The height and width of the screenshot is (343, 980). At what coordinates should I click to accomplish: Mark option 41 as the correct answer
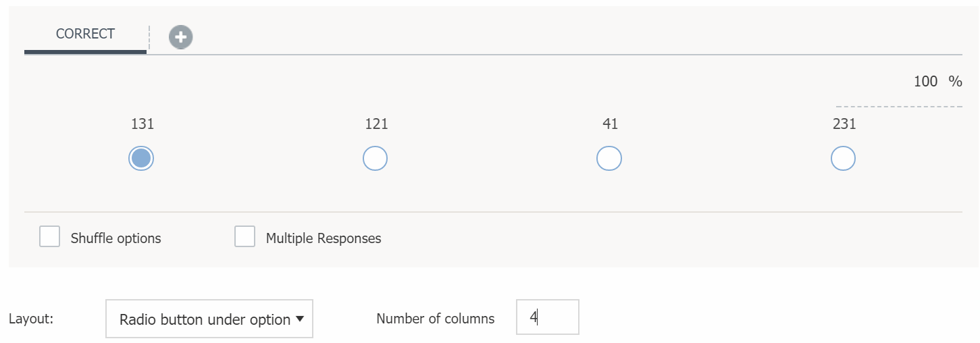click(609, 159)
